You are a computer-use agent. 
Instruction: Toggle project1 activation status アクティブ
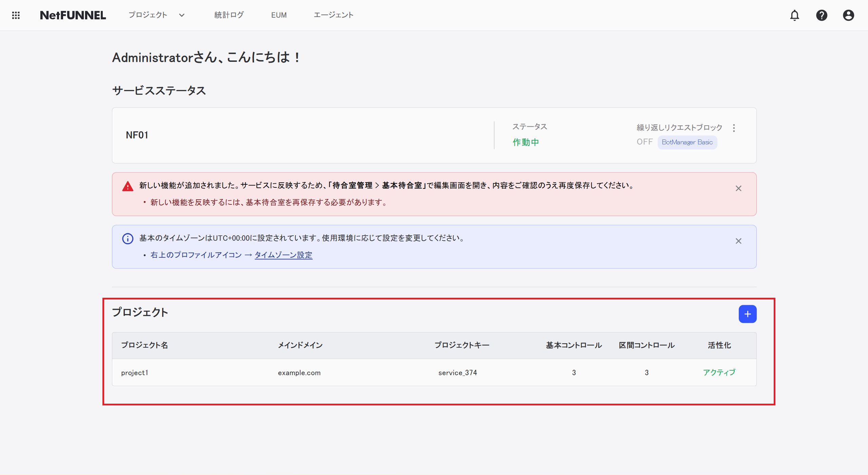719,372
